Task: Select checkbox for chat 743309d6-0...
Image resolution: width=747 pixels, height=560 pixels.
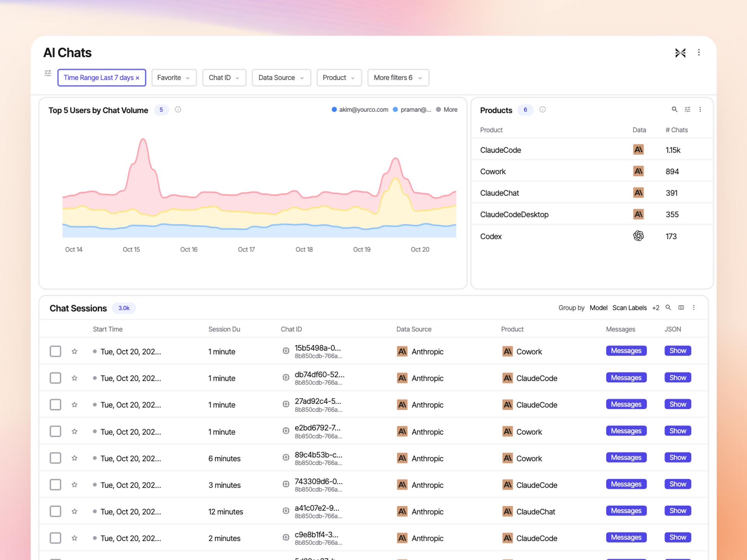Action: tap(56, 485)
